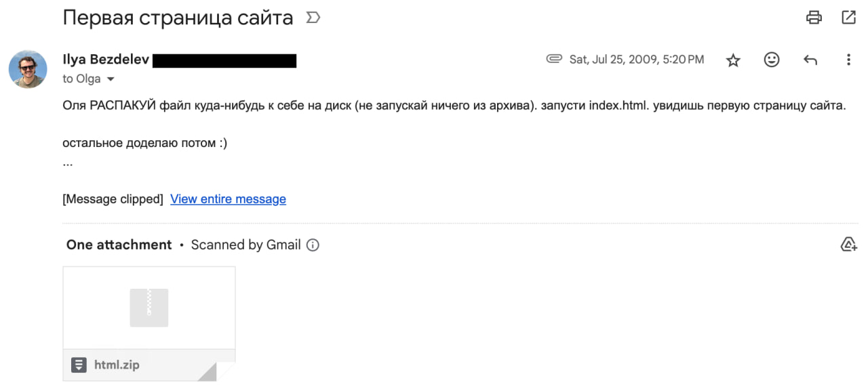Print this email using the printer icon
This screenshot has height=391, width=868.
pyautogui.click(x=814, y=18)
